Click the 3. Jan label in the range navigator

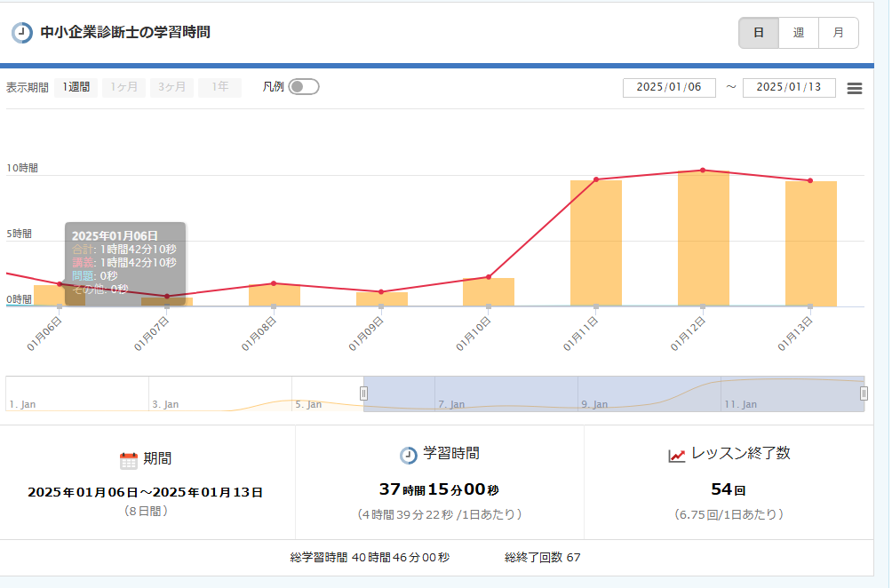click(x=165, y=404)
